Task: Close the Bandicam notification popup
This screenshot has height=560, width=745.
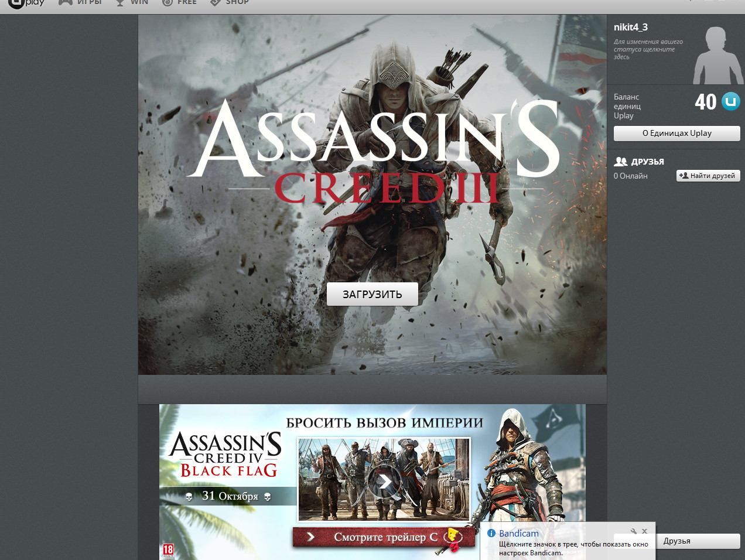Action: point(644,531)
